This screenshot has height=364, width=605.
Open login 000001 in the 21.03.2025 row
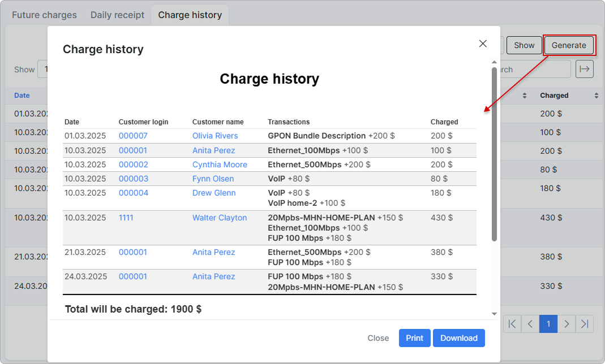(133, 252)
